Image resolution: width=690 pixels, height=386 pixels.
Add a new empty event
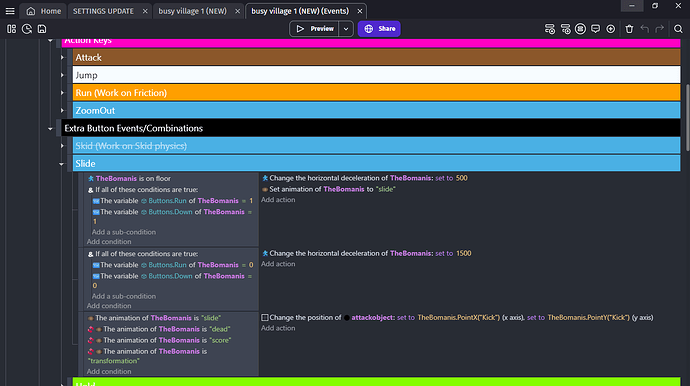point(550,29)
